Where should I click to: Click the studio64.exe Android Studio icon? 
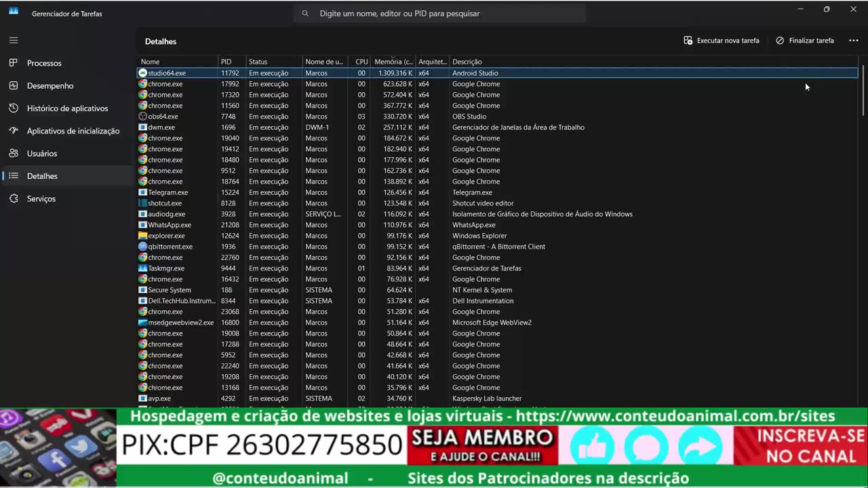pos(142,73)
